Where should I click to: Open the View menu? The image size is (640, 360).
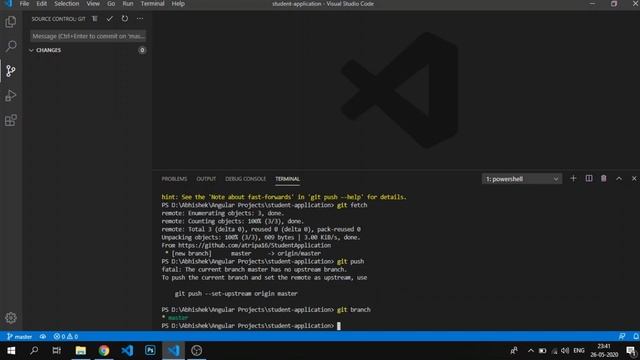coord(93,4)
